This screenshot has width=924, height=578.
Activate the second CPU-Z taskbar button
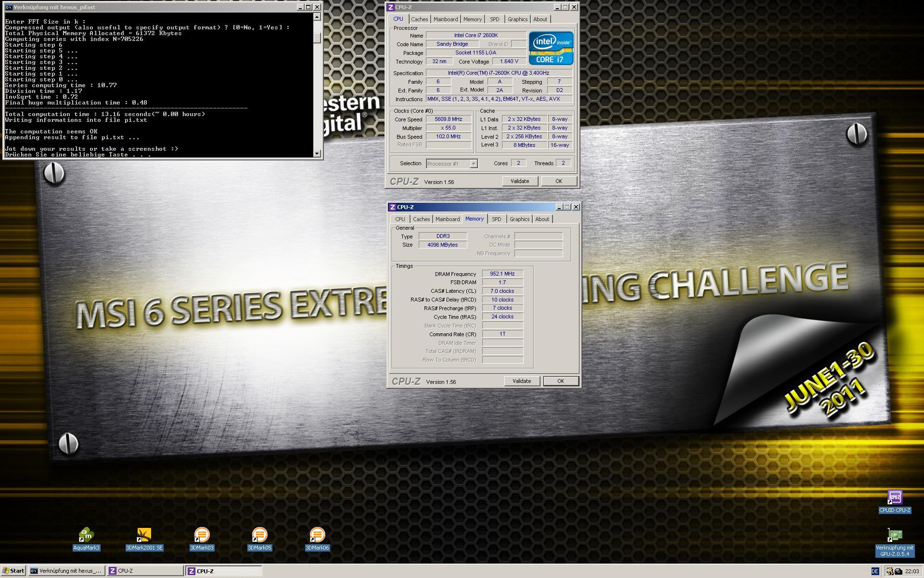point(224,571)
